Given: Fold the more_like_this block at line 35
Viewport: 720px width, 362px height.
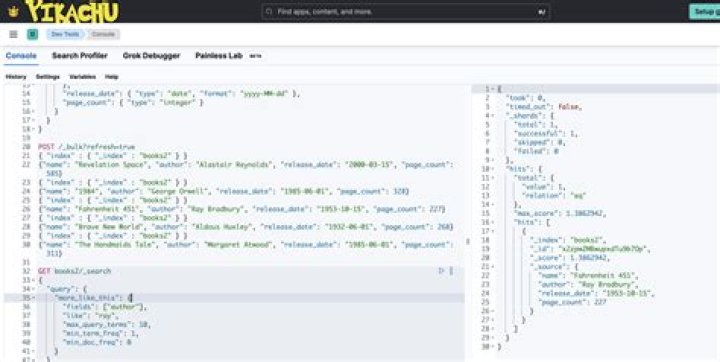Looking at the screenshot, I should 33,298.
